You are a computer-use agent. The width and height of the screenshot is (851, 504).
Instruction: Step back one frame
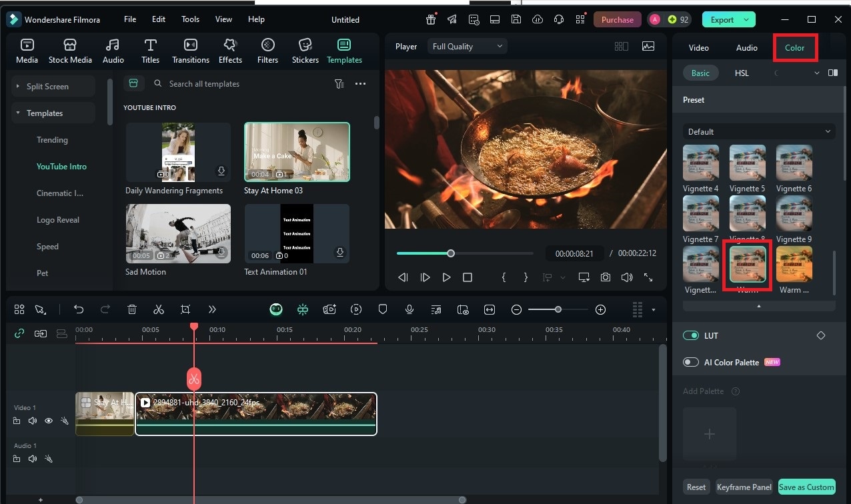coord(403,277)
